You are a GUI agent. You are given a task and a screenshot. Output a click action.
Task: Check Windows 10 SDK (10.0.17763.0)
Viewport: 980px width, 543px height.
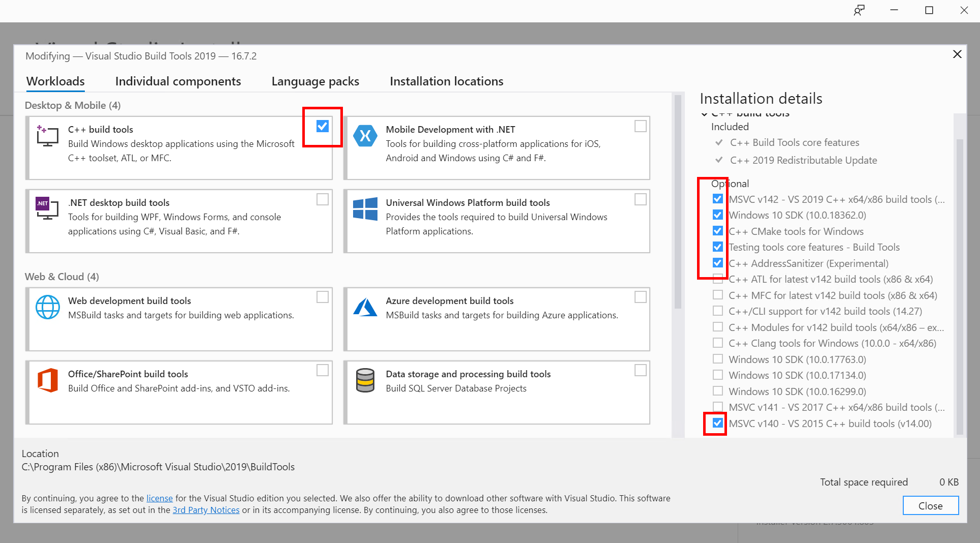pos(718,359)
